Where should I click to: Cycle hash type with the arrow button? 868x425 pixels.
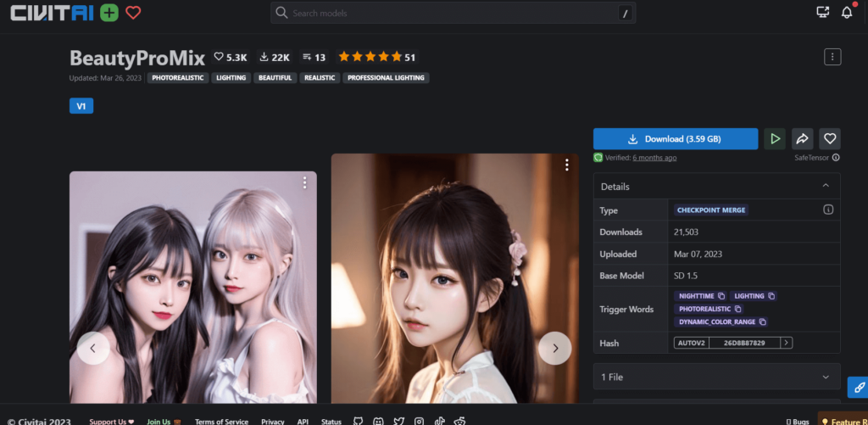click(x=787, y=343)
